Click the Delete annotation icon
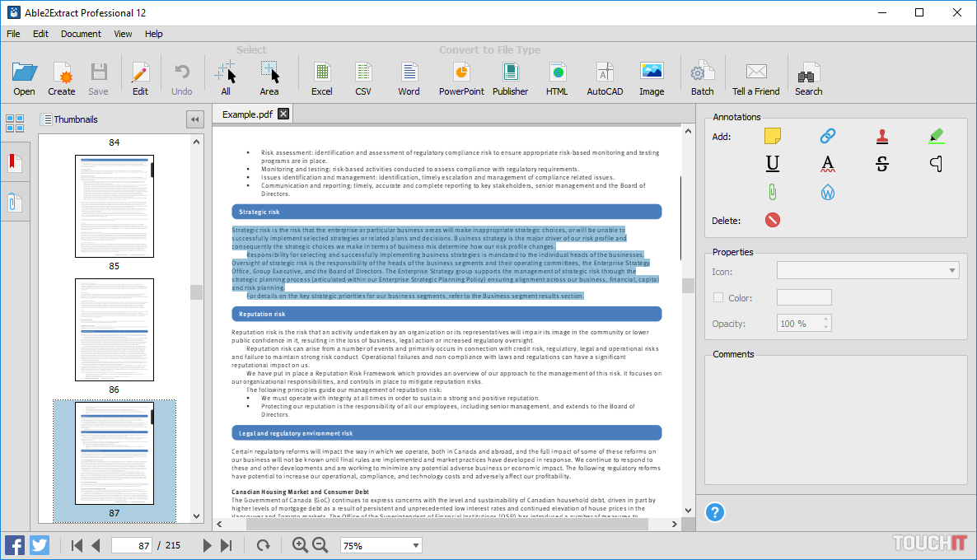The image size is (977, 560). tap(772, 220)
